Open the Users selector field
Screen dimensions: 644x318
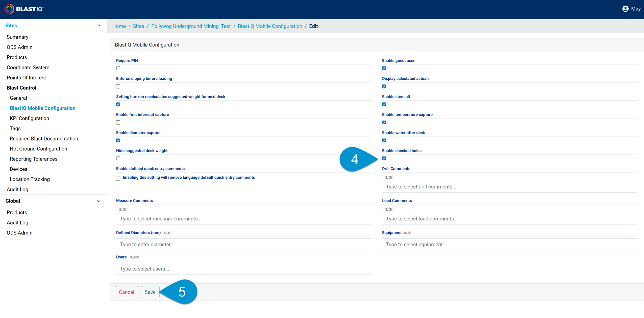click(x=244, y=269)
